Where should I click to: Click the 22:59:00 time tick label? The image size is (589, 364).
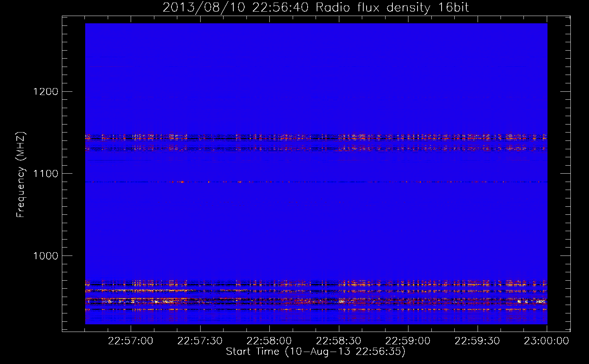pyautogui.click(x=408, y=341)
